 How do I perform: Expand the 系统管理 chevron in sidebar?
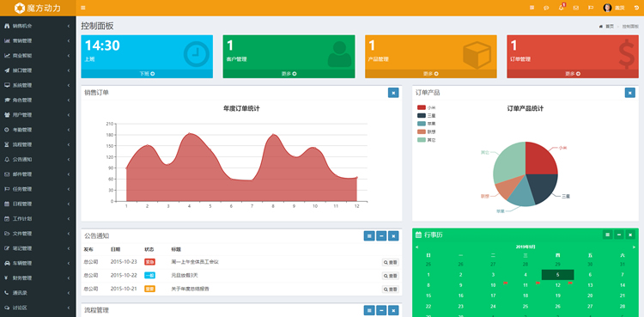(x=68, y=85)
